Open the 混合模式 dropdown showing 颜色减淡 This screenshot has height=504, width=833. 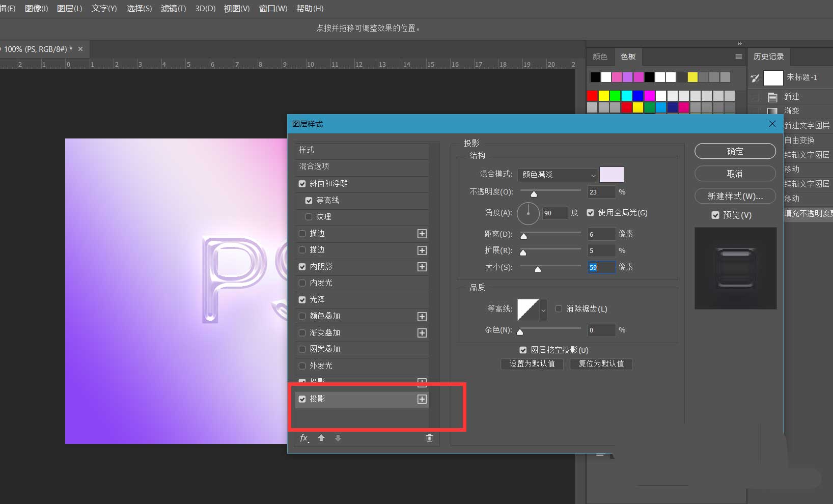click(x=558, y=175)
